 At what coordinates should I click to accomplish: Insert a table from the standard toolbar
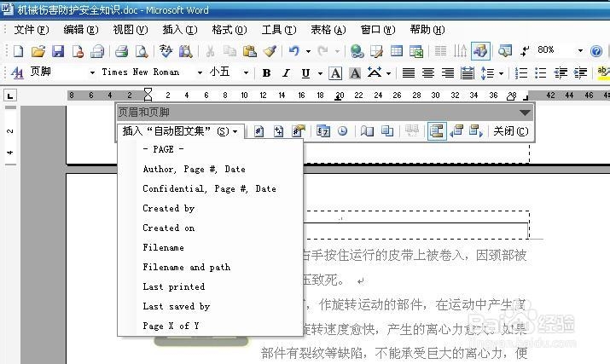(x=397, y=51)
